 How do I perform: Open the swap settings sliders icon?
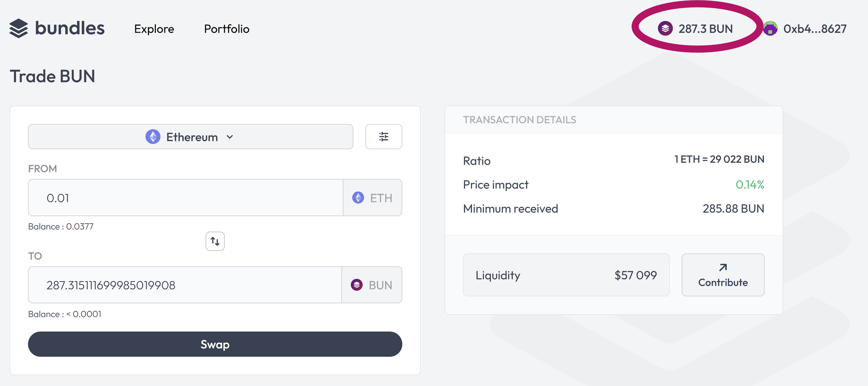click(x=384, y=137)
